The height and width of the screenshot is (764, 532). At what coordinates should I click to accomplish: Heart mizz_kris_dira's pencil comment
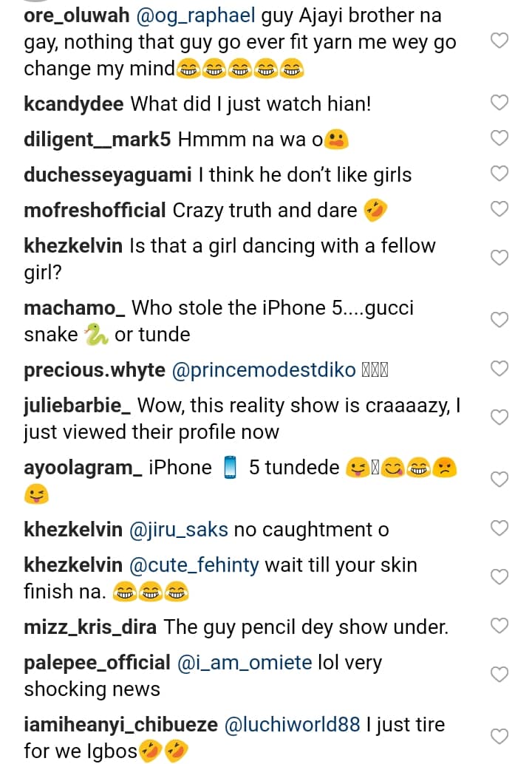499,627
